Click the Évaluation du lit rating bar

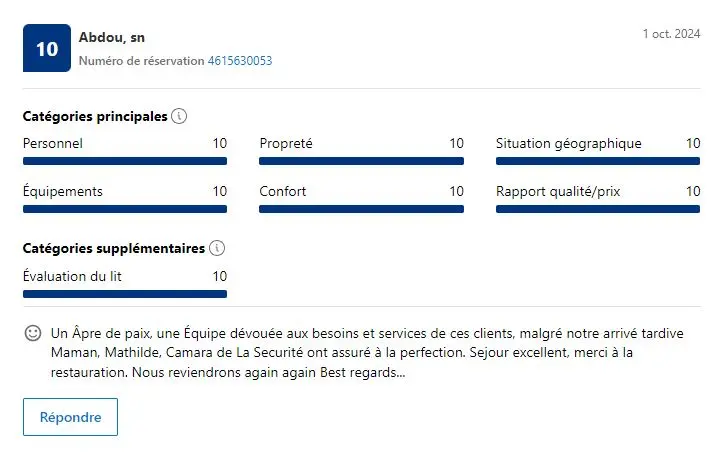pos(125,294)
